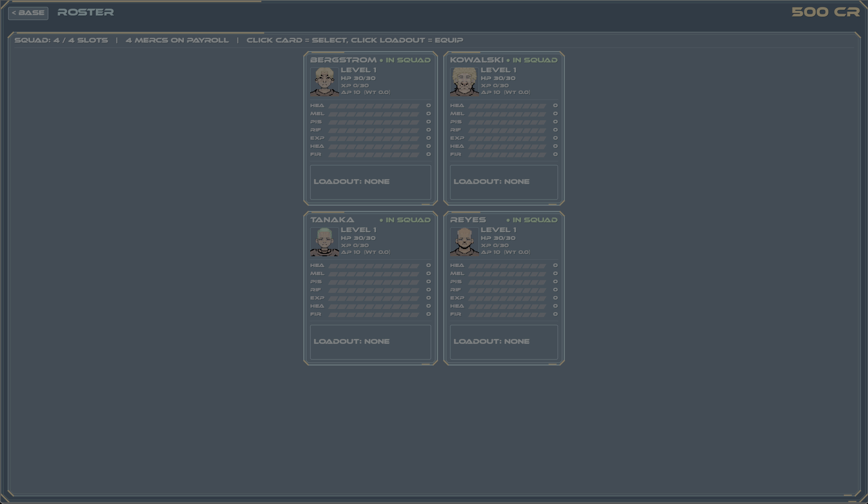Click Tanaka's IN SQUAD status

pyautogui.click(x=405, y=220)
